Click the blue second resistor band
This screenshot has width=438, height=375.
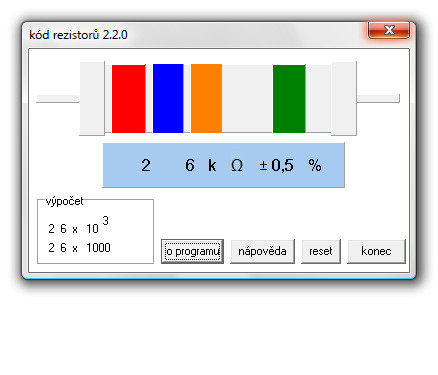168,98
